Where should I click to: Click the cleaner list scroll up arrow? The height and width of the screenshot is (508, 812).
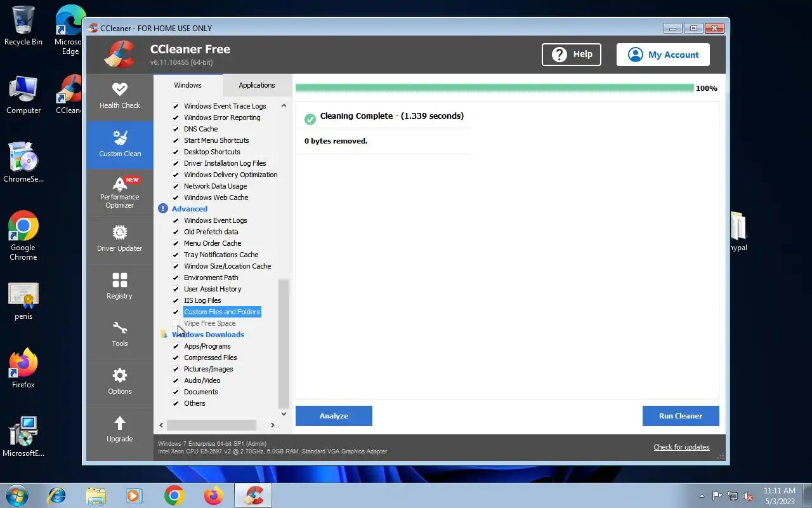(x=284, y=106)
